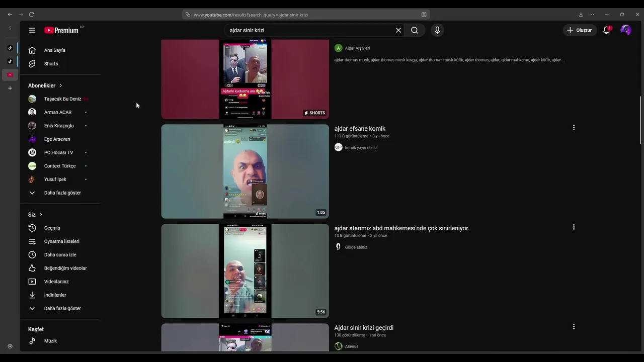Open options for sinir krizi geçirdi video

click(574, 327)
